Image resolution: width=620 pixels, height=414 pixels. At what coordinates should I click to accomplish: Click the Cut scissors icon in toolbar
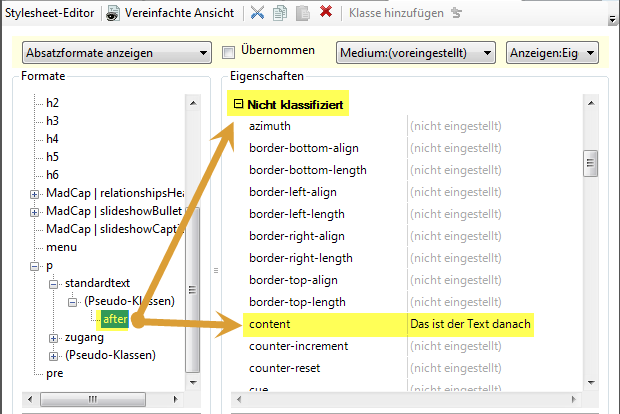(x=257, y=13)
